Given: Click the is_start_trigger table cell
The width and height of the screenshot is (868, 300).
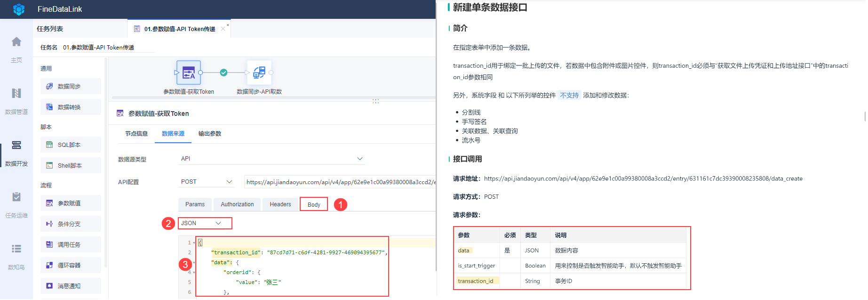Looking at the screenshot, I should click(x=477, y=266).
